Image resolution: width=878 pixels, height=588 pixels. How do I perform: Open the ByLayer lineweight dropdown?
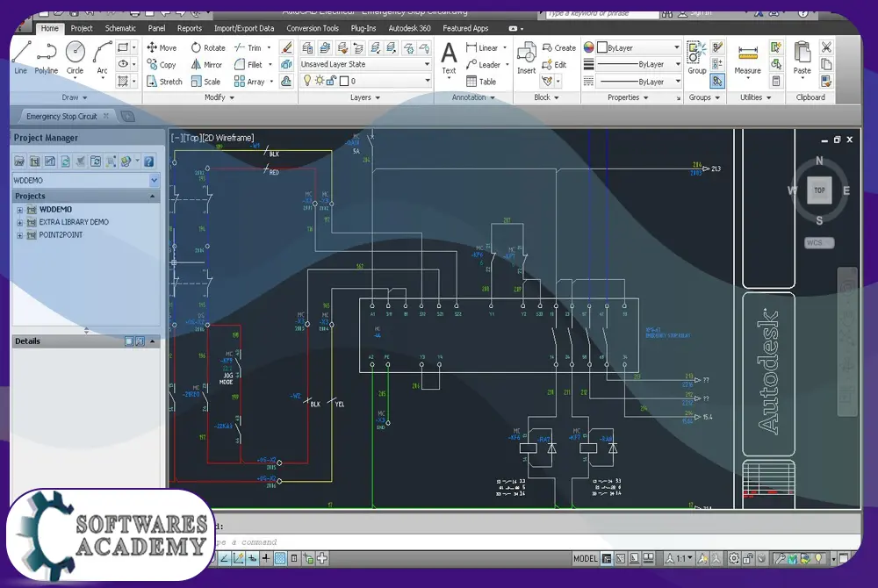tap(638, 65)
